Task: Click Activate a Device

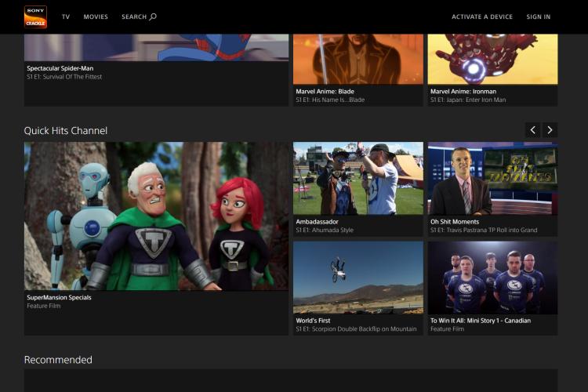Action: pos(482,17)
